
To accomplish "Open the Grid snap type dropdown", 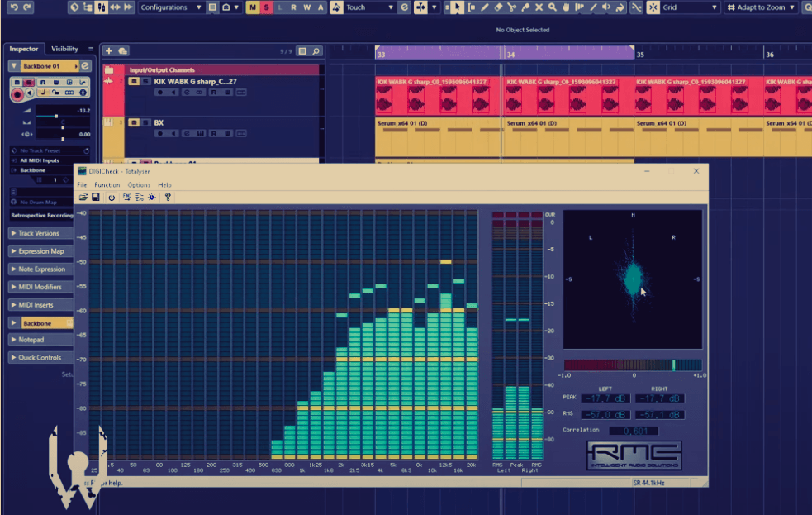I will coord(691,7).
